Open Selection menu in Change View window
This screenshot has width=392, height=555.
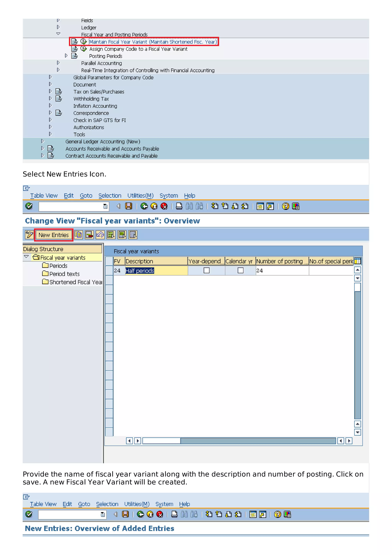click(110, 196)
